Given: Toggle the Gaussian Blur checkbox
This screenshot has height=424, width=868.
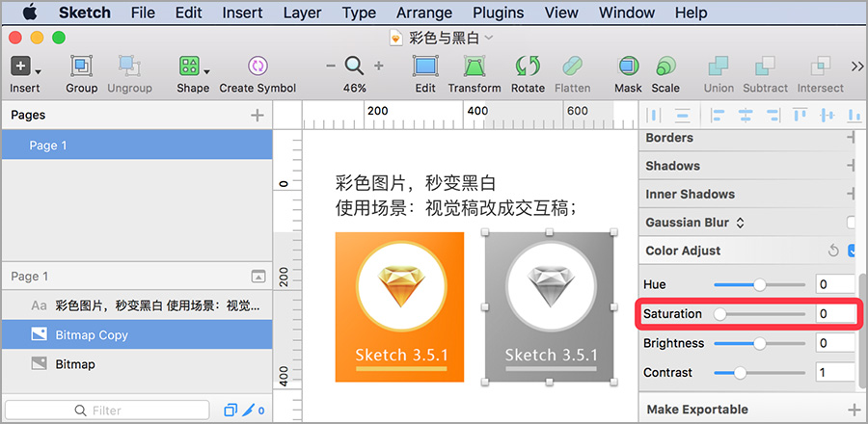Looking at the screenshot, I should (853, 223).
